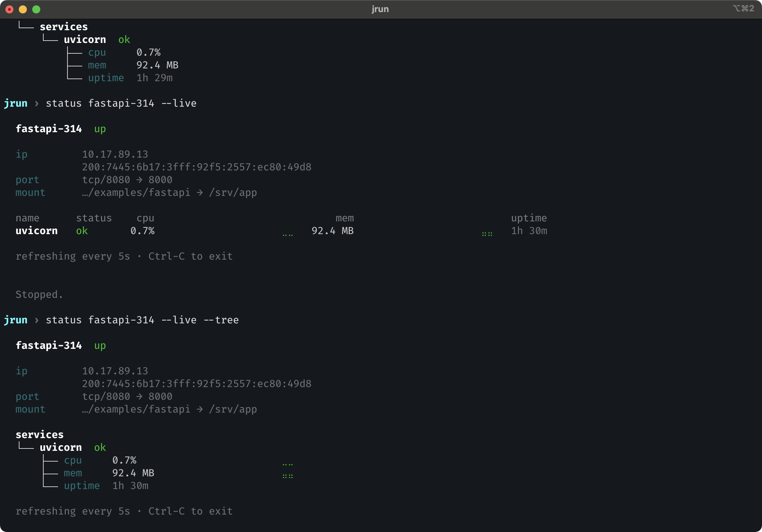Click the cpu sparkline in the table row
This screenshot has width=762, height=532.
(288, 235)
